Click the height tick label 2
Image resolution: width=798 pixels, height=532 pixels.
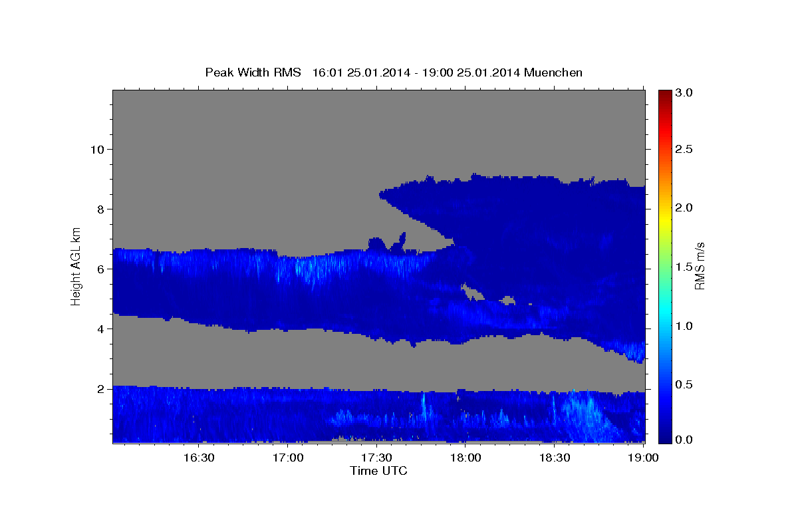point(100,388)
